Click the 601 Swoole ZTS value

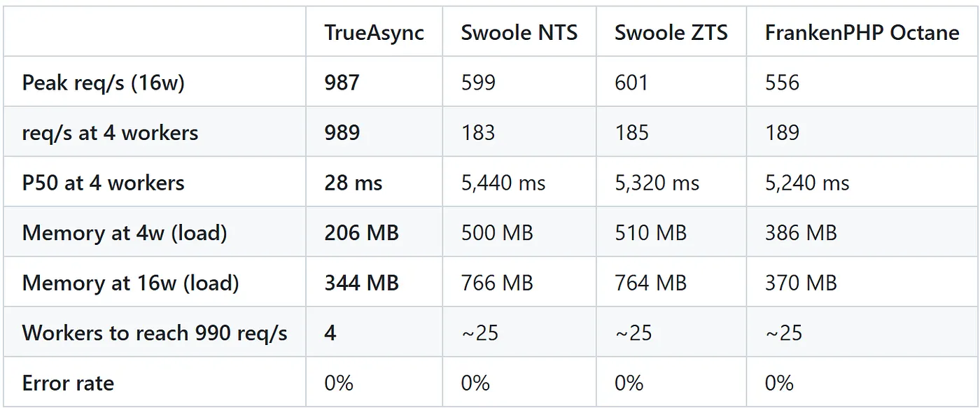(631, 83)
